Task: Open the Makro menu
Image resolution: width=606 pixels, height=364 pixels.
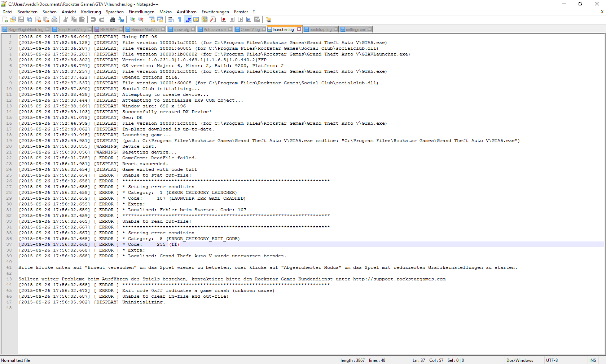Action: point(166,12)
